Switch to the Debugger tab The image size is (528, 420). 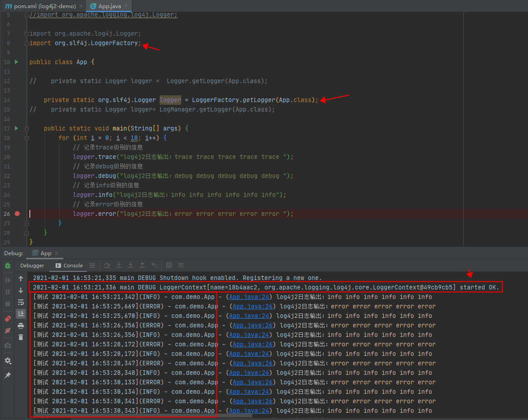point(32,266)
